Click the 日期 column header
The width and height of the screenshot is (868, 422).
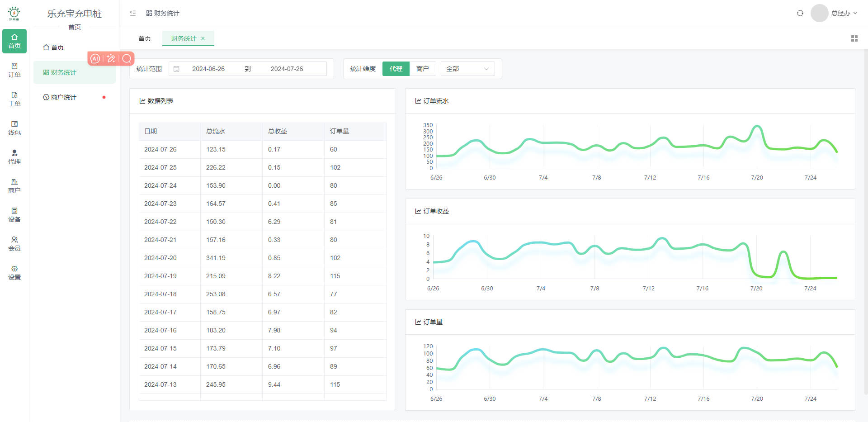coord(170,131)
